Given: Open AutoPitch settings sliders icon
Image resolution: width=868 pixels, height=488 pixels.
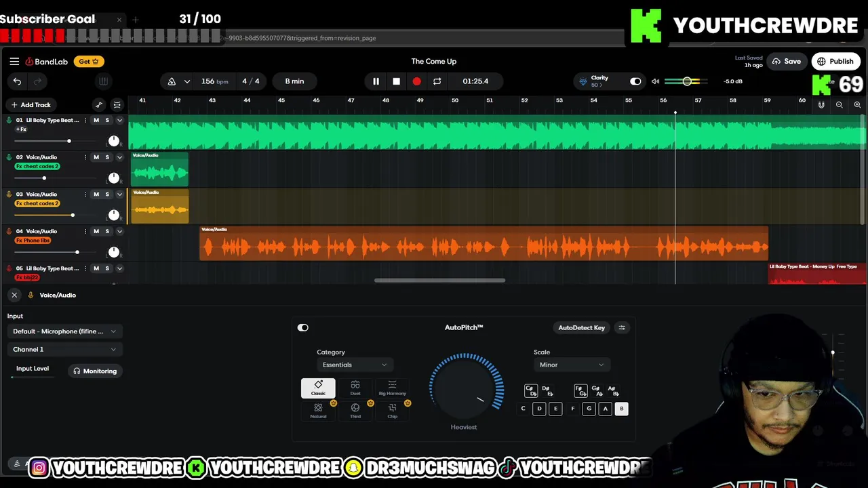Looking at the screenshot, I should 622,328.
